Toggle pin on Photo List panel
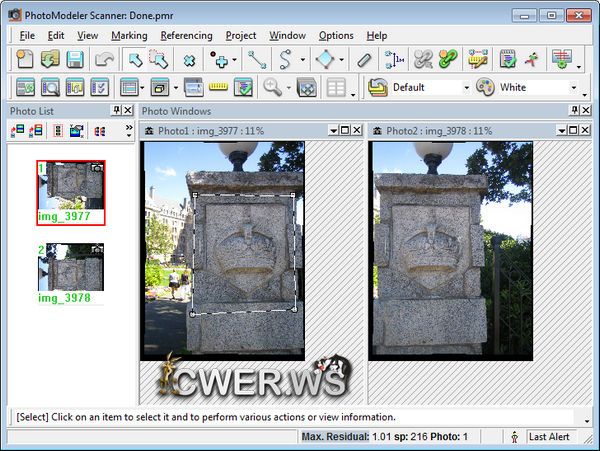 tap(116, 111)
